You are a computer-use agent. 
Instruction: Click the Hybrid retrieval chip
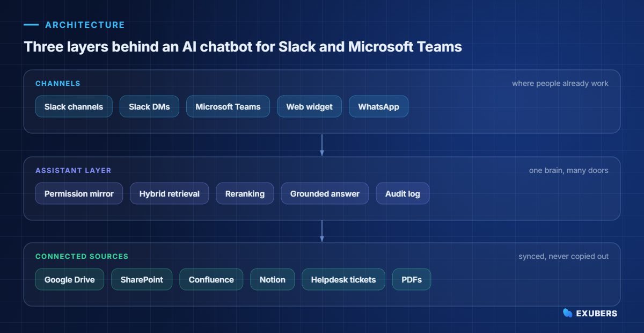[169, 193]
